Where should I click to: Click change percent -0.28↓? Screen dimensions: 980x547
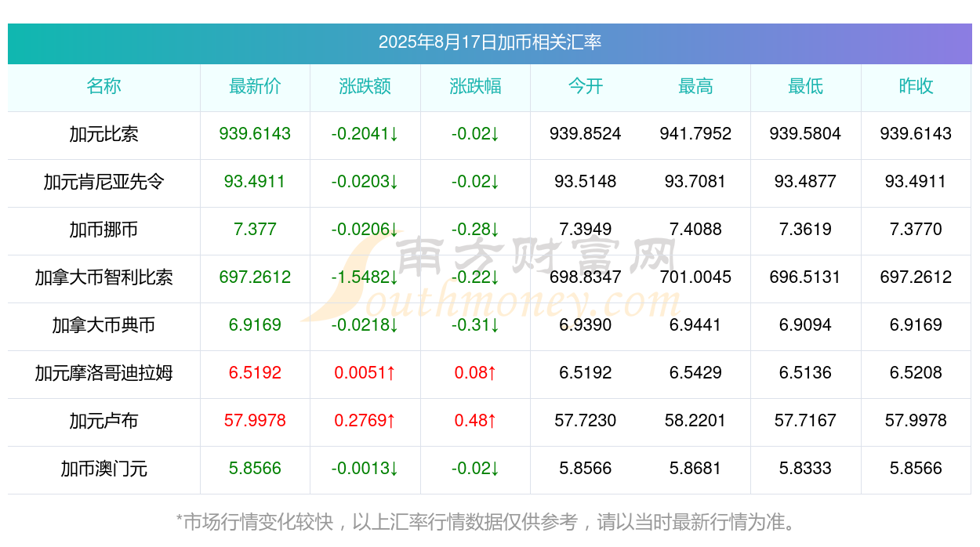tap(475, 230)
